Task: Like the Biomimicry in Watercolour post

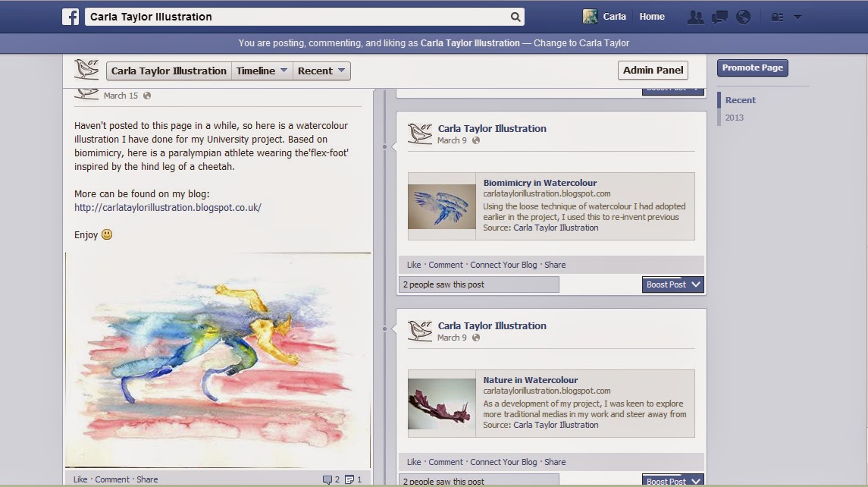Action: pos(413,265)
